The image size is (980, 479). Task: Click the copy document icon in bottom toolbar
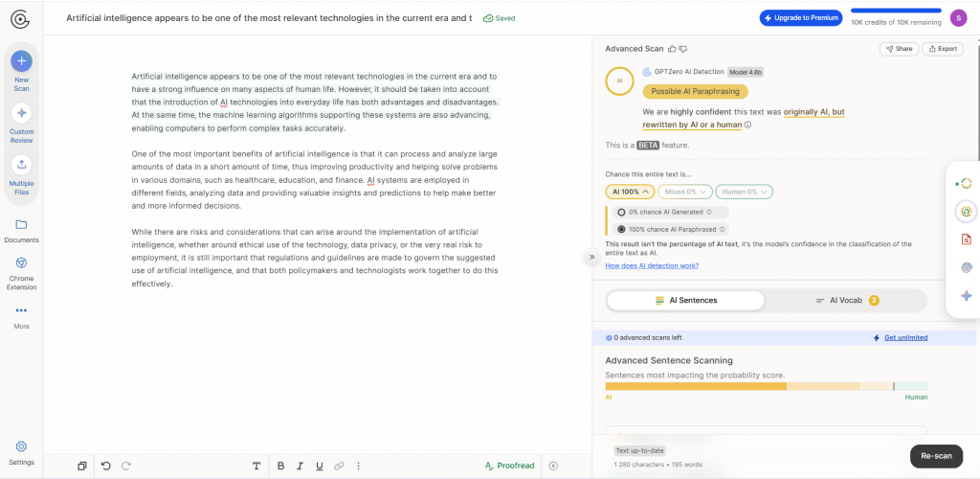tap(82, 466)
